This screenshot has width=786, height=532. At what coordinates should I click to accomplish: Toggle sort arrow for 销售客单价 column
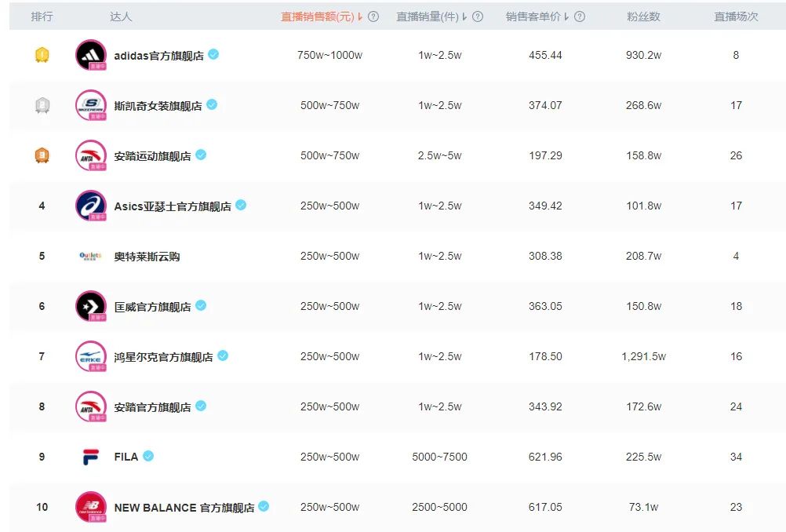pyautogui.click(x=566, y=14)
